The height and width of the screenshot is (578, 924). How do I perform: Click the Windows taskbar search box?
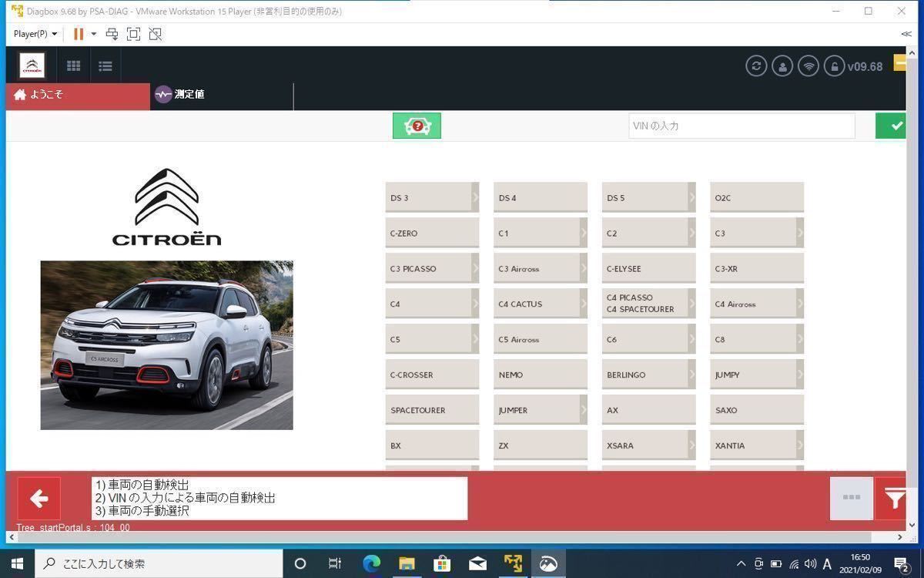(x=159, y=563)
